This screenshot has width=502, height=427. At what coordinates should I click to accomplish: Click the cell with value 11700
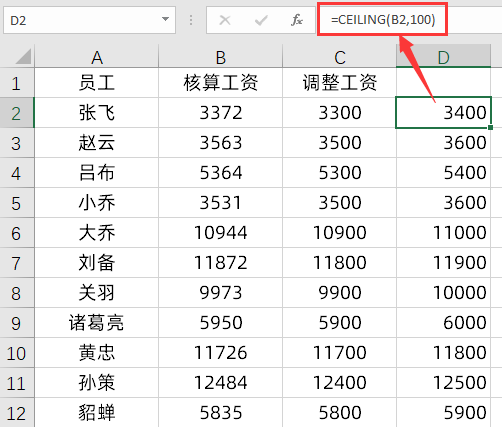click(x=339, y=353)
